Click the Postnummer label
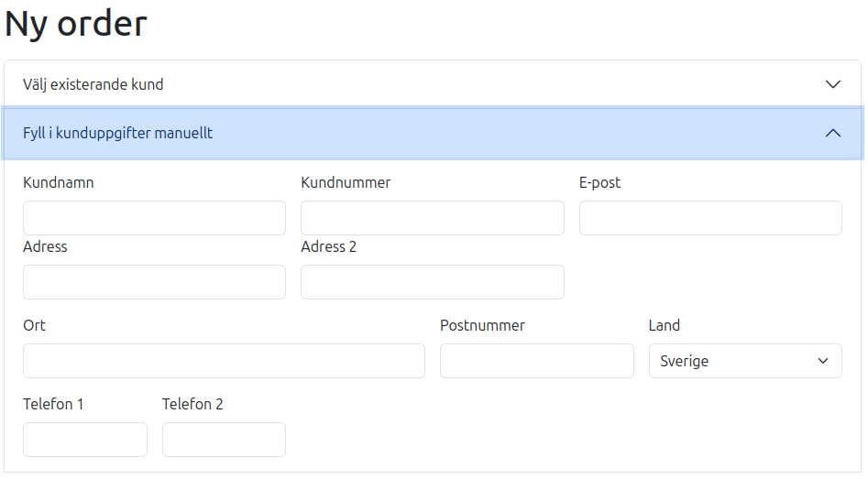 482,325
